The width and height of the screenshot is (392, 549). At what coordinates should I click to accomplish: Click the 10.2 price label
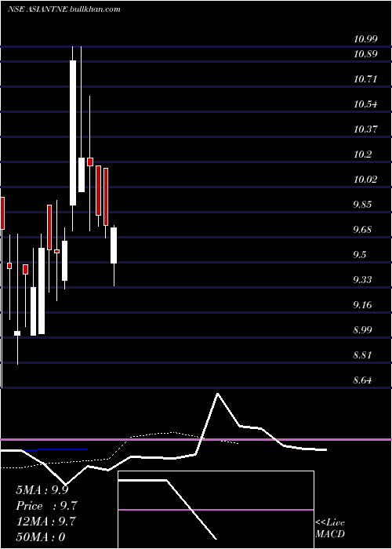coord(362,155)
